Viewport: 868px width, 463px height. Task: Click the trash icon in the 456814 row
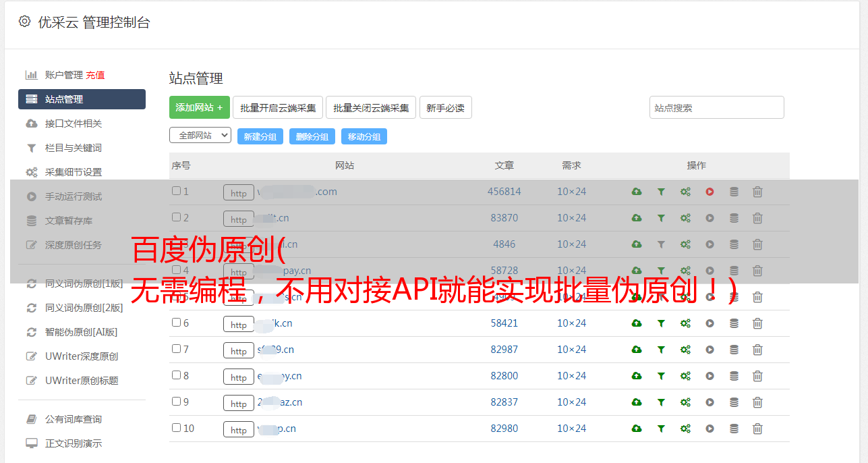pyautogui.click(x=757, y=192)
